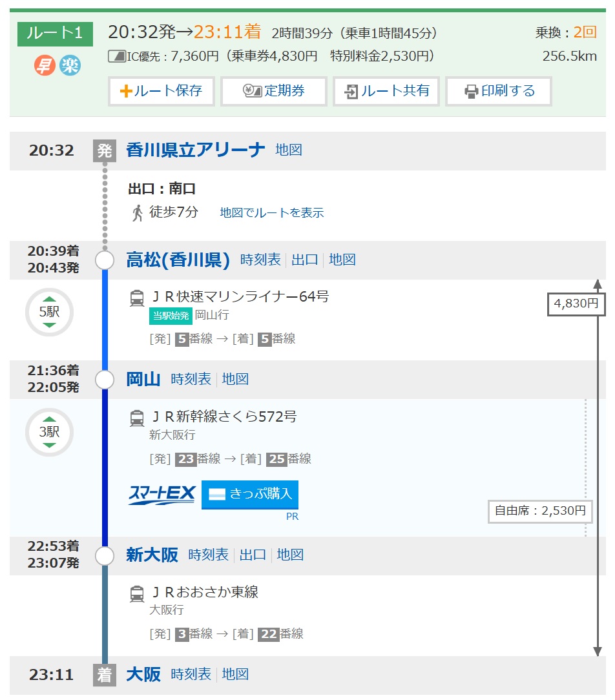Expand the 5駅 intermediate stops
Image resolution: width=615 pixels, height=700 pixels.
click(x=49, y=313)
